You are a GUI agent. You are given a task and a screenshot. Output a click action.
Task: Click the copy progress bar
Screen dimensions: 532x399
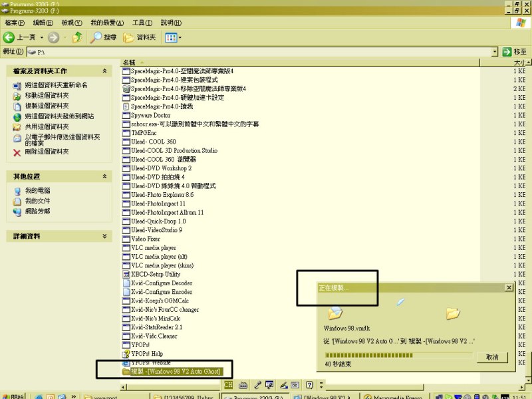398,355
